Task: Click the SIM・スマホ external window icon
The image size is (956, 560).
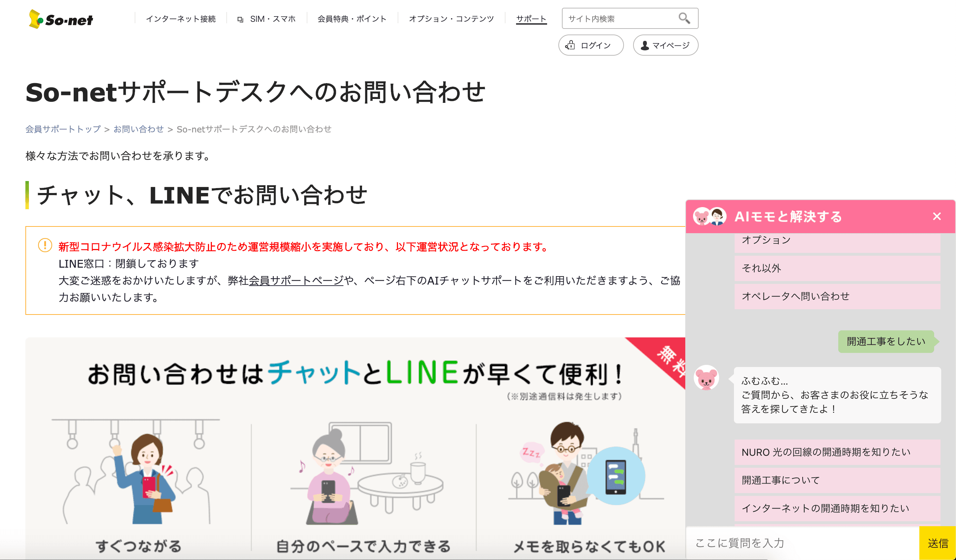Action: pos(240,19)
